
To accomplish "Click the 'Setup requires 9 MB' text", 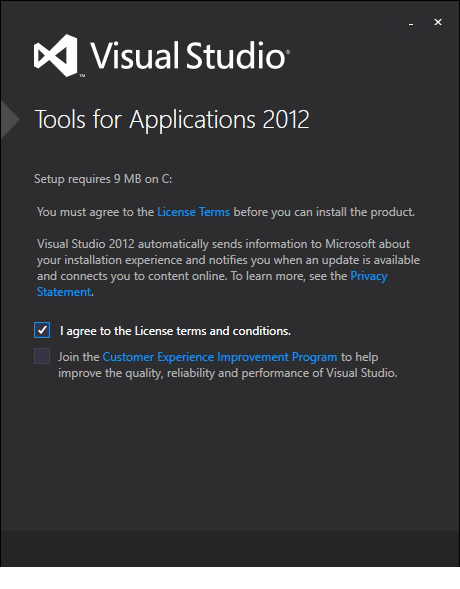I will (x=103, y=179).
